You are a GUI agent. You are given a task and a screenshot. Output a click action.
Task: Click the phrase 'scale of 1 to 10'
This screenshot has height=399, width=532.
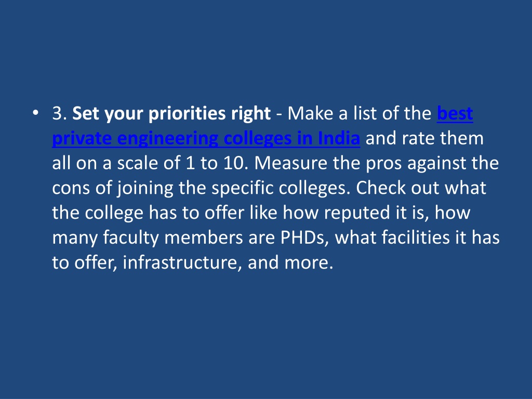pyautogui.click(x=180, y=163)
